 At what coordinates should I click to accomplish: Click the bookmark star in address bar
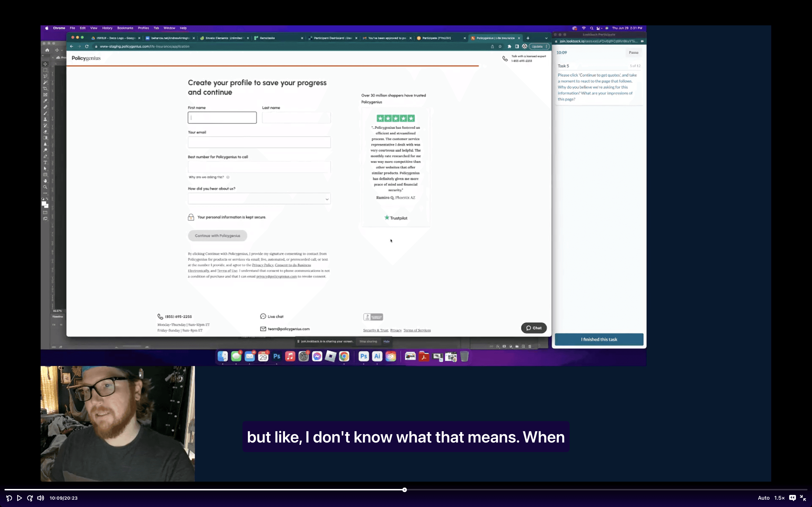(x=500, y=46)
